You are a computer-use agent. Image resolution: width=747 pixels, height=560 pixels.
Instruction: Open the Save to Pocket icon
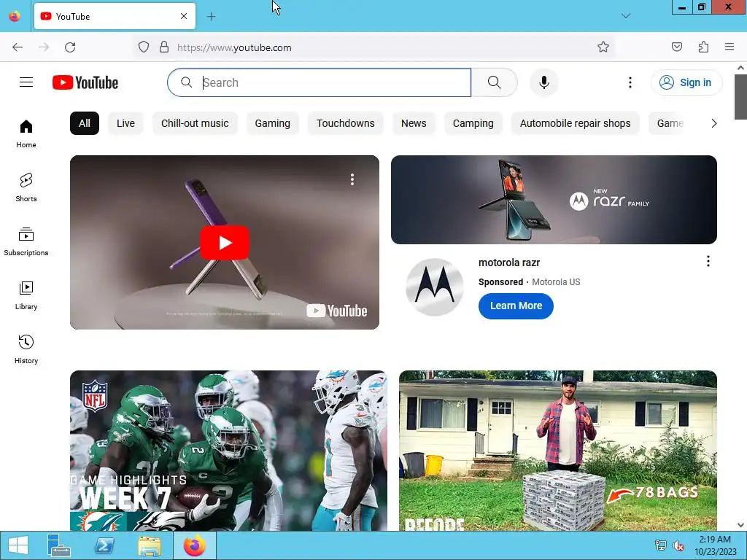pyautogui.click(x=677, y=47)
